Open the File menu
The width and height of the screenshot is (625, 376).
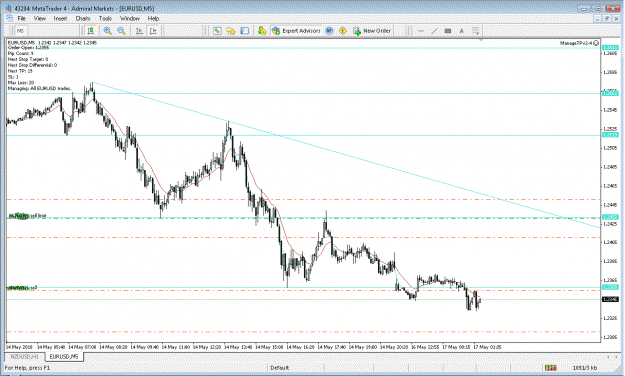pos(22,18)
